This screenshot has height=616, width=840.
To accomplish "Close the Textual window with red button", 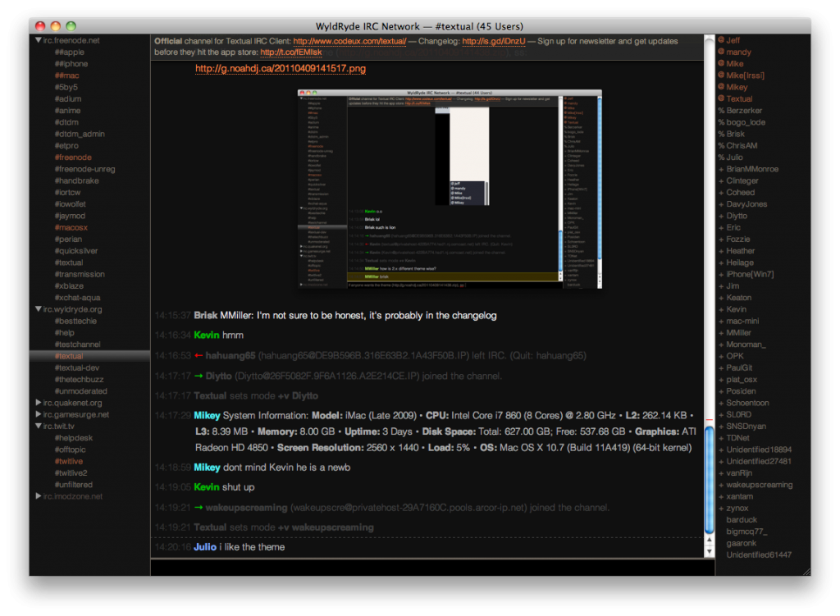I will click(x=40, y=25).
